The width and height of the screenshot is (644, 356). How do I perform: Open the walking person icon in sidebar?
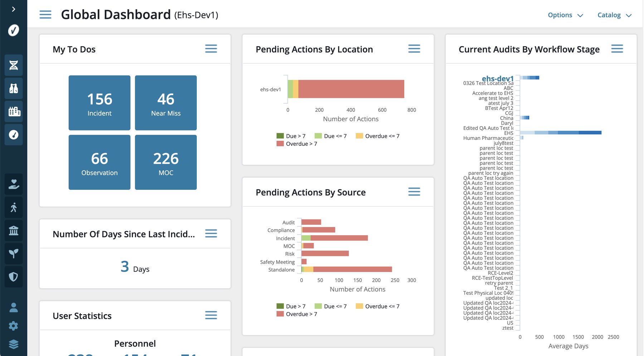[x=14, y=207]
